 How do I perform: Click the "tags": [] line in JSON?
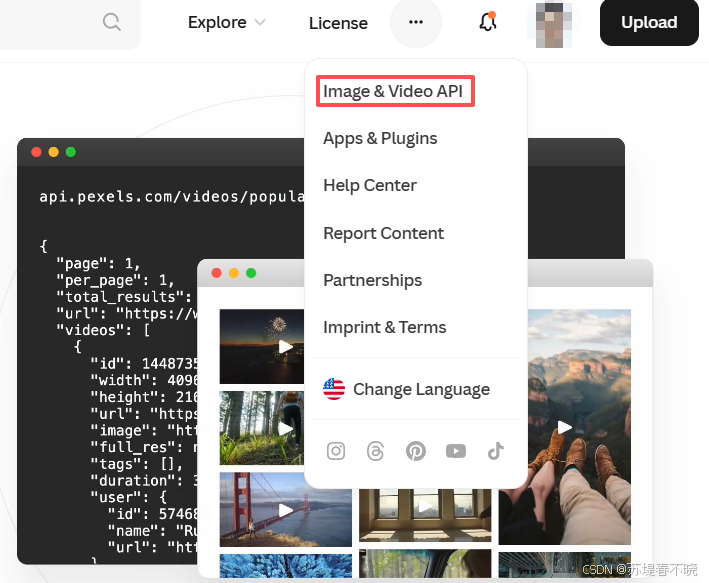137,464
